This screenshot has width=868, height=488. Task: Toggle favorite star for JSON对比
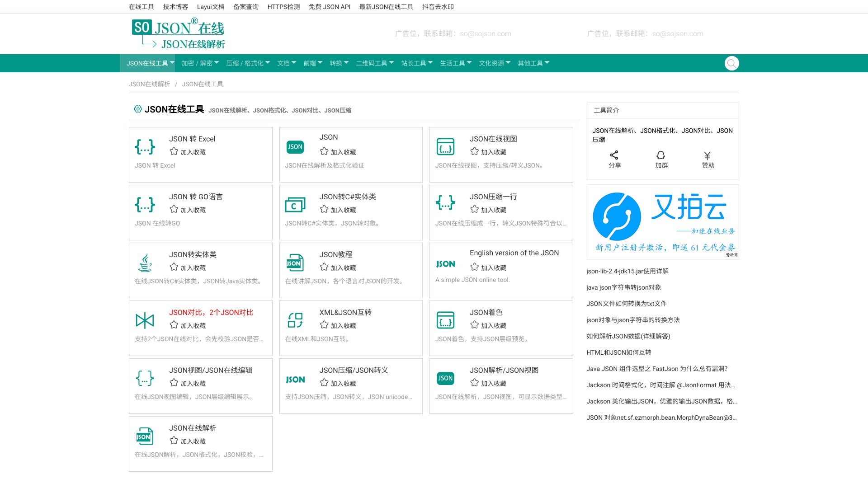pos(174,325)
